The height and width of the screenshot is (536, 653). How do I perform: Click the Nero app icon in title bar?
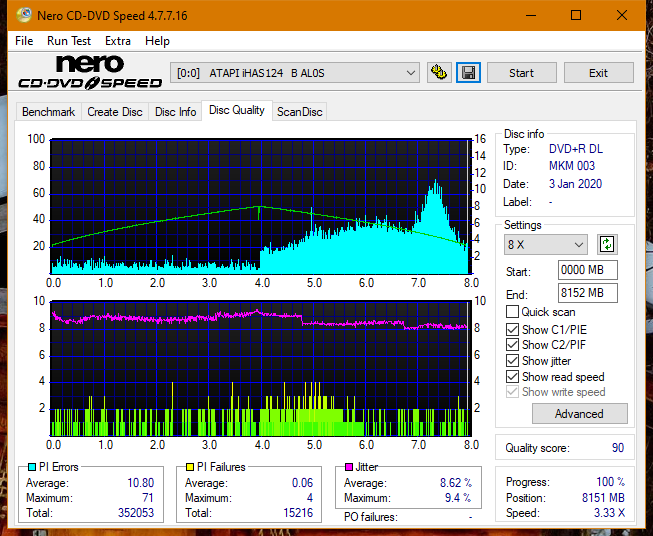(x=24, y=15)
